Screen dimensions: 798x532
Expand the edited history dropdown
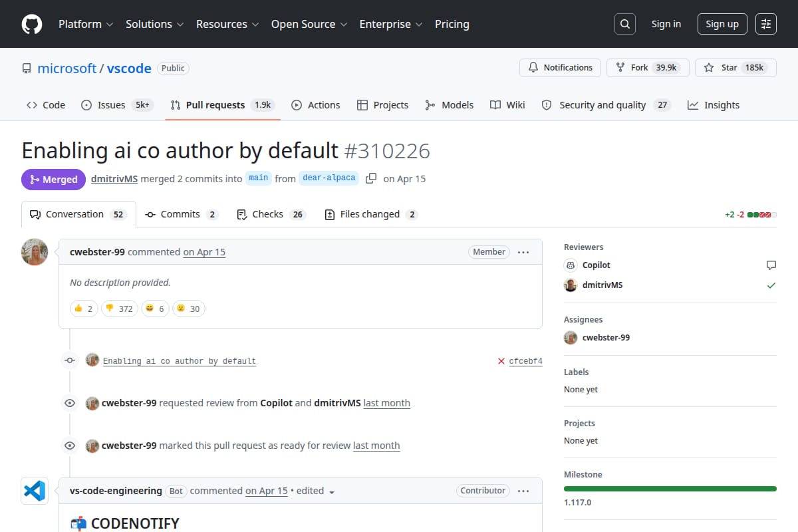coord(316,491)
